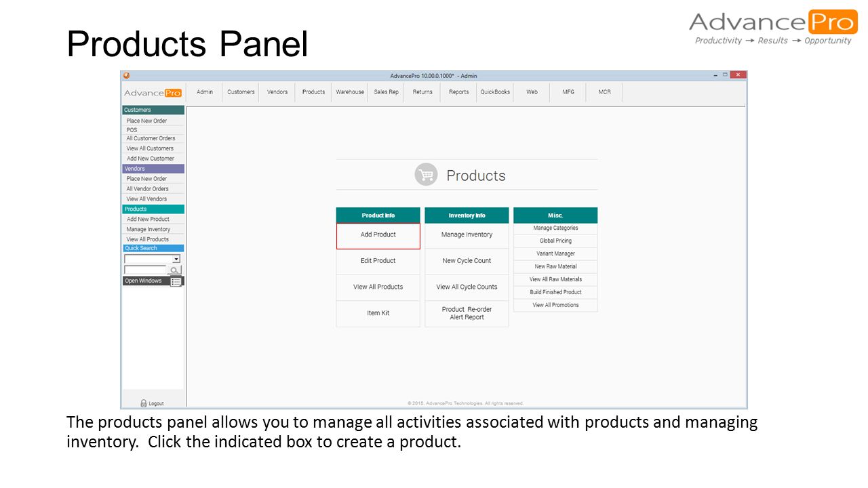Click the Quick Search section header
This screenshot has width=868, height=488.
(x=153, y=248)
